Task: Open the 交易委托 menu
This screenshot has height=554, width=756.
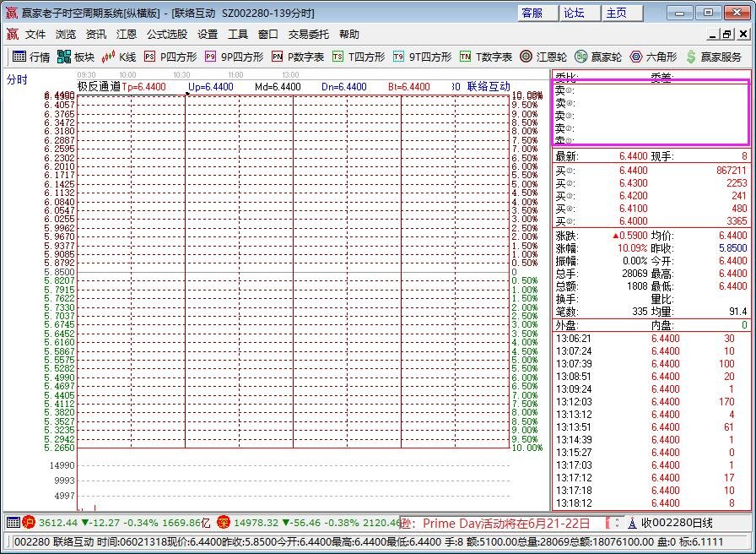Action: tap(309, 35)
